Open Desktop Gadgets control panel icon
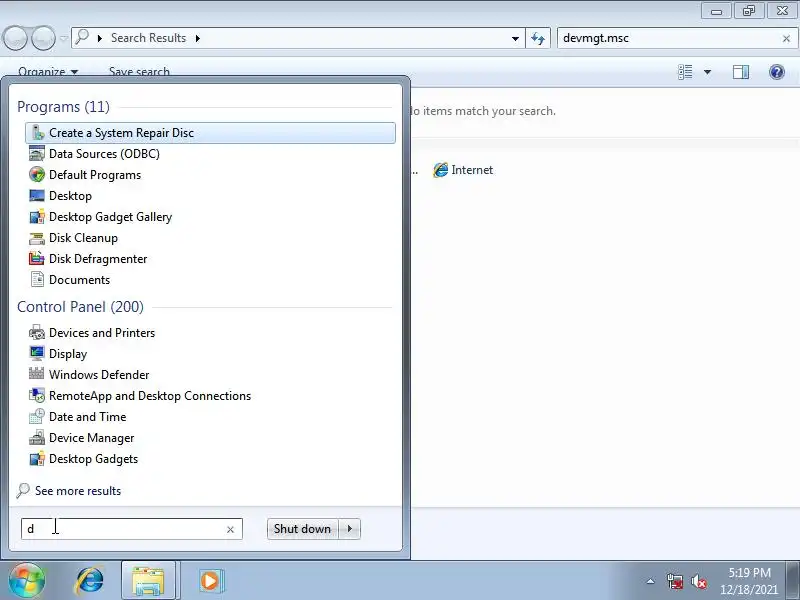This screenshot has width=800, height=600. click(37, 459)
